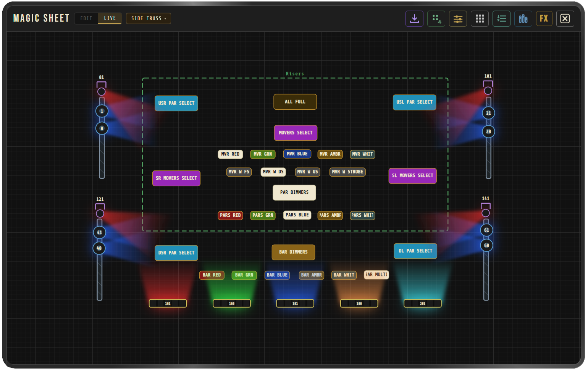588x370 pixels.
Task: Select fixture 68 on downstage-left truss
Action: click(486, 245)
